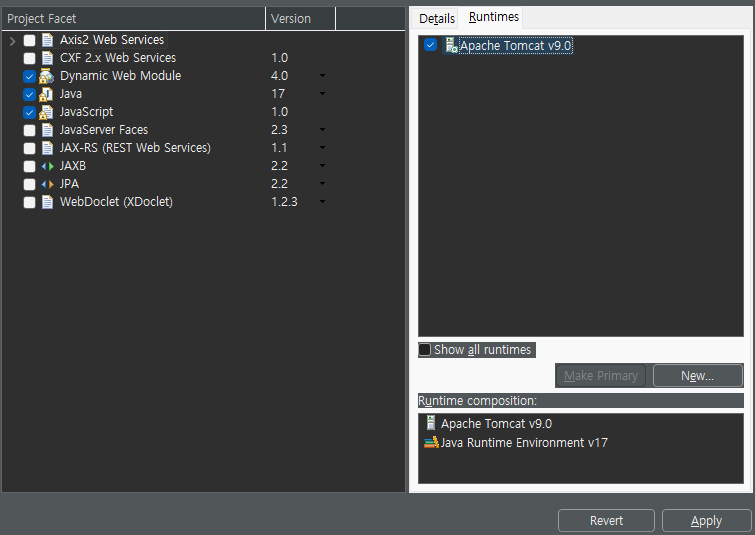Image resolution: width=755 pixels, height=535 pixels.
Task: Check the CXF 2.x Web Services checkbox
Action: click(29, 58)
